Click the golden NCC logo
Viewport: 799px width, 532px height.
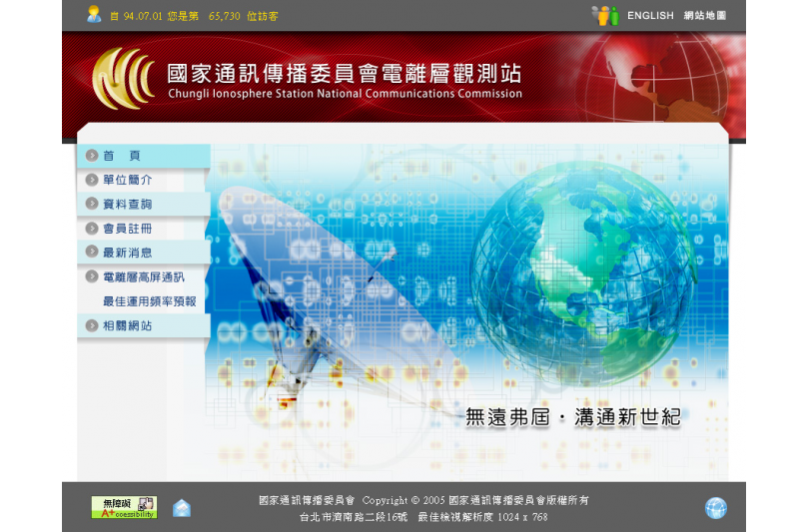[124, 79]
